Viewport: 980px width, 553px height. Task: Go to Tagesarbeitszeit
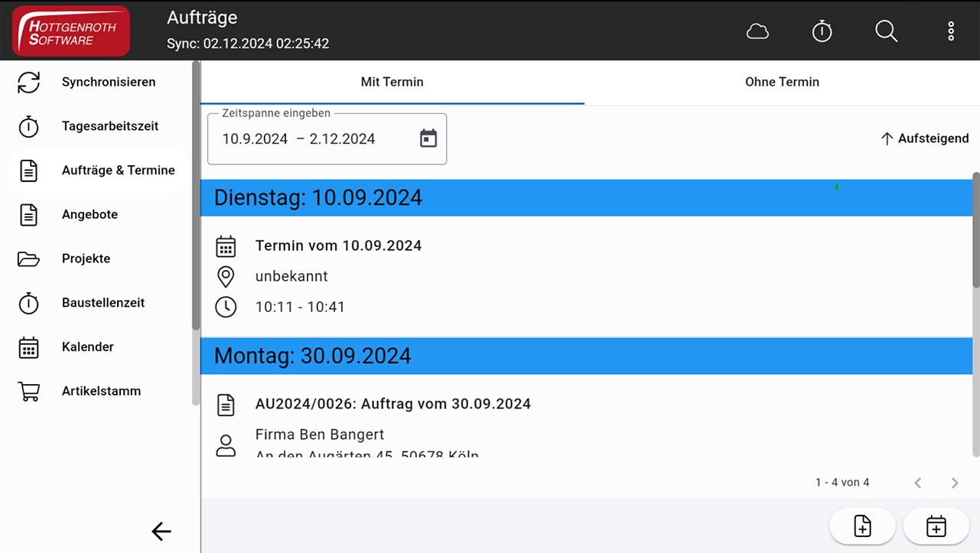(109, 126)
